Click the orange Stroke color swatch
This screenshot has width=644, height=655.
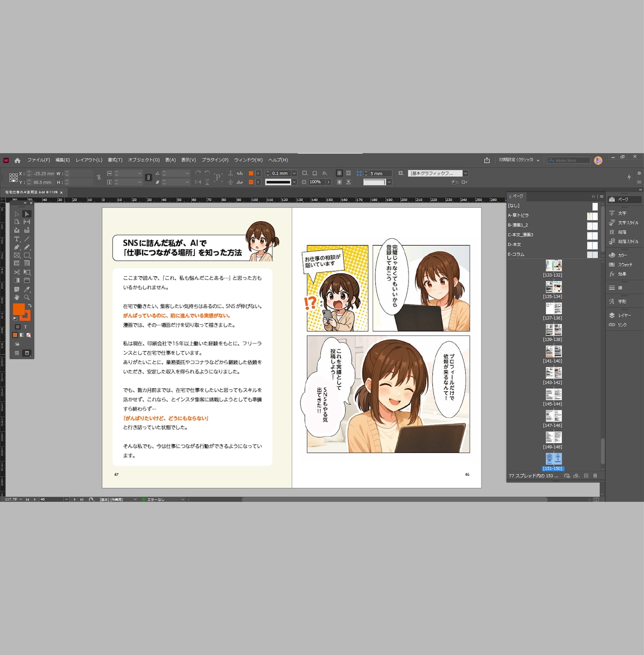coord(28,318)
